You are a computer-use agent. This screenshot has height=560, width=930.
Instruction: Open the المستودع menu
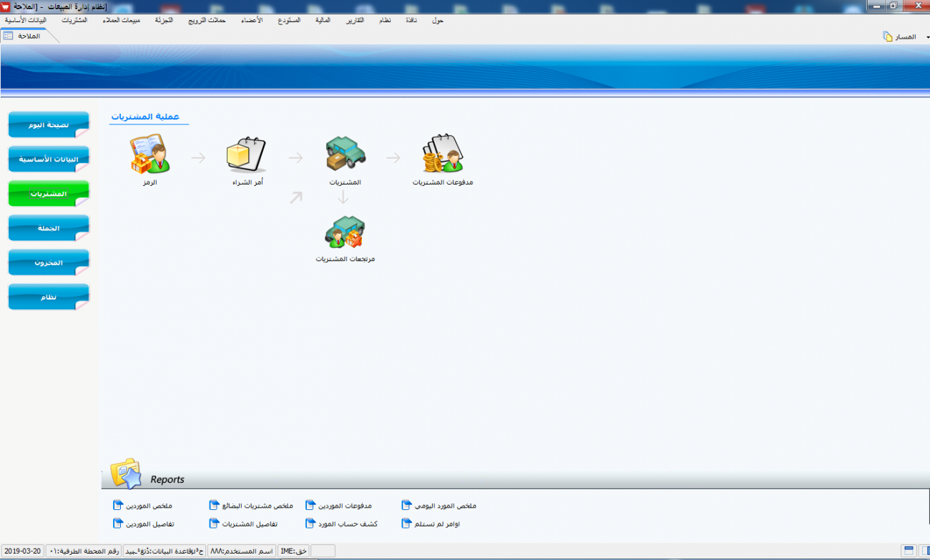click(289, 20)
